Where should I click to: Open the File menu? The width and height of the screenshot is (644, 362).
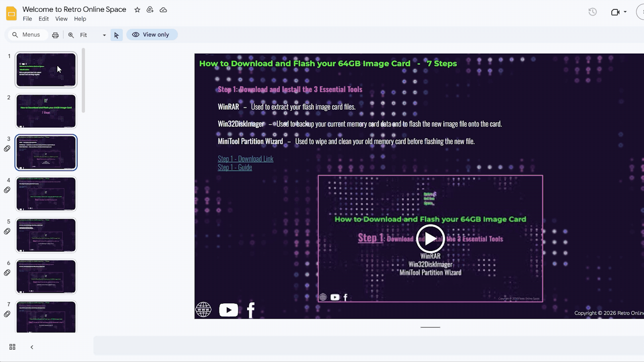click(27, 19)
